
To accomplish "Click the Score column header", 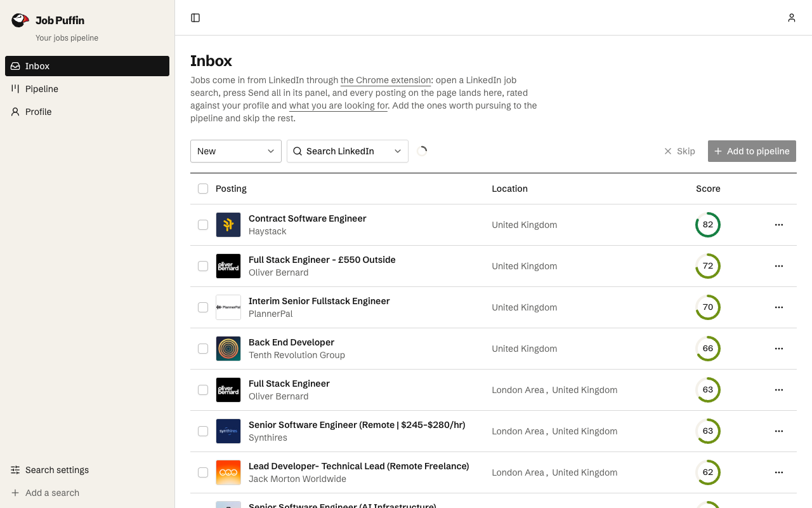I will (708, 189).
